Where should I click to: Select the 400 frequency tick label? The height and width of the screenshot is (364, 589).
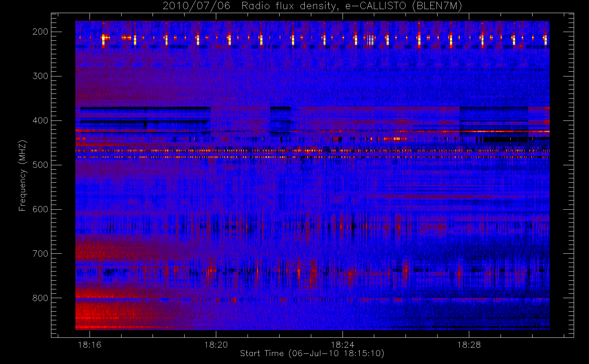40,120
